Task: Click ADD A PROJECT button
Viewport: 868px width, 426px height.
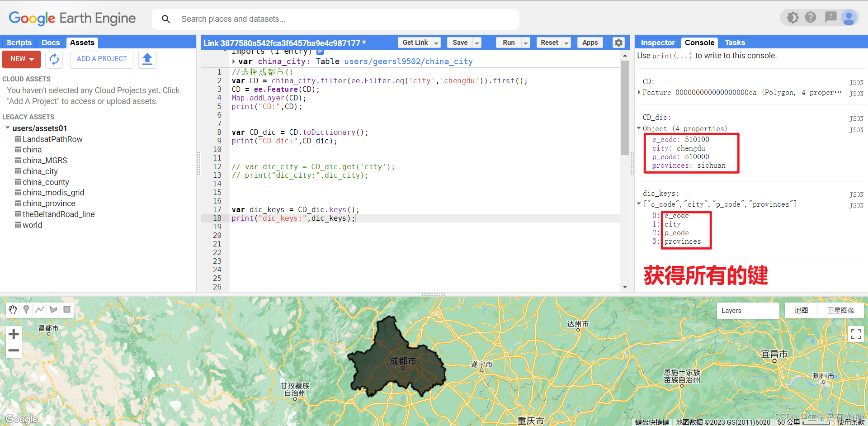Action: pyautogui.click(x=102, y=59)
